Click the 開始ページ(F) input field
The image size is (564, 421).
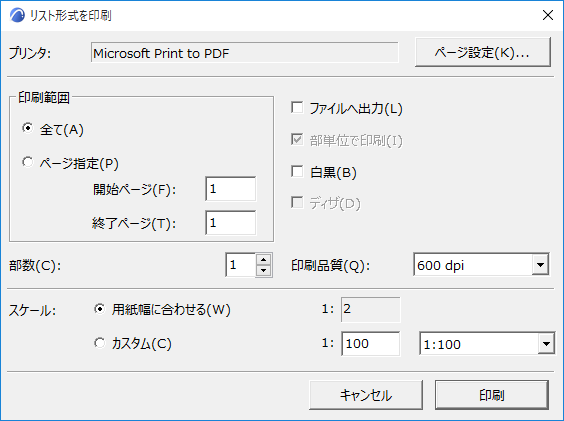click(231, 189)
